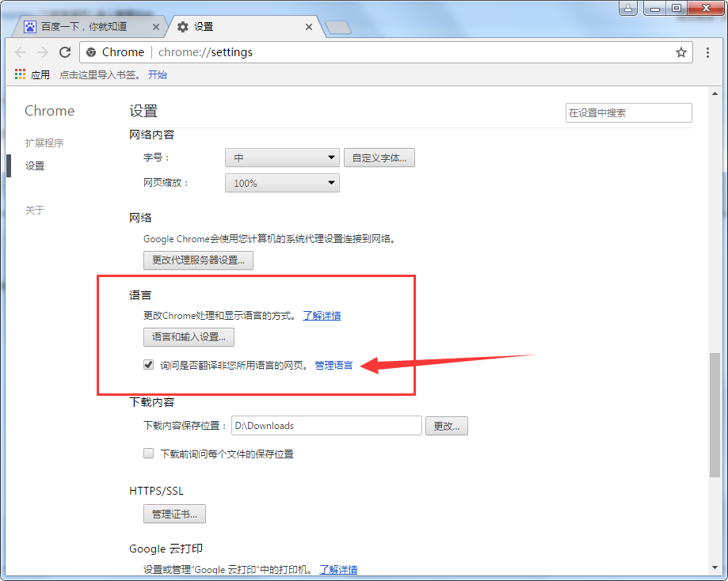The width and height of the screenshot is (728, 581).
Task: Open the Chrome customize menu (three dots)
Action: click(708, 52)
